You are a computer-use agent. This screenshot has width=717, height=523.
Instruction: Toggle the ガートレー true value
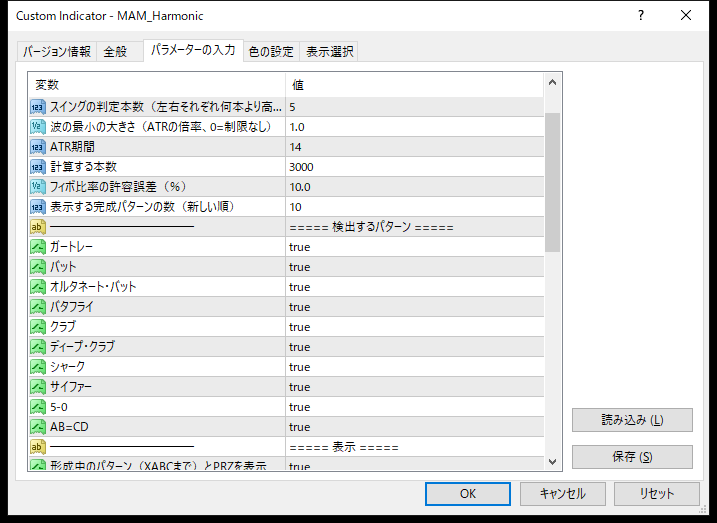coord(415,247)
